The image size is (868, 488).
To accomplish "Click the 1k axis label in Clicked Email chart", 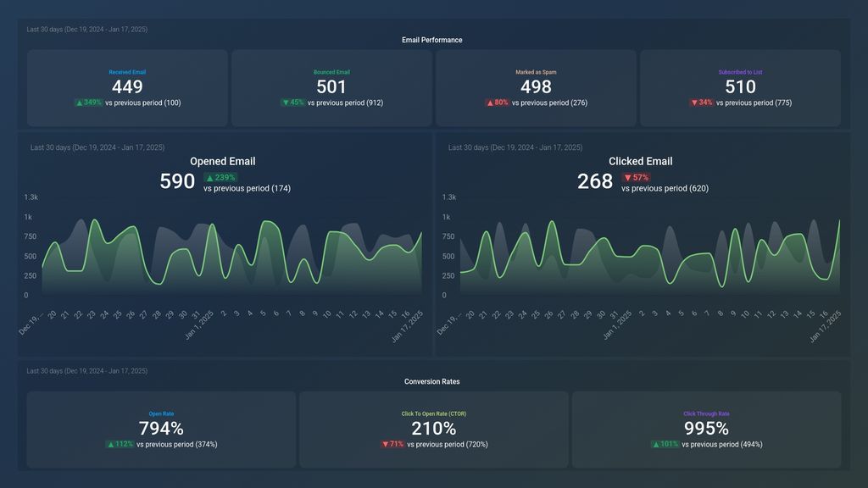I will pos(446,218).
